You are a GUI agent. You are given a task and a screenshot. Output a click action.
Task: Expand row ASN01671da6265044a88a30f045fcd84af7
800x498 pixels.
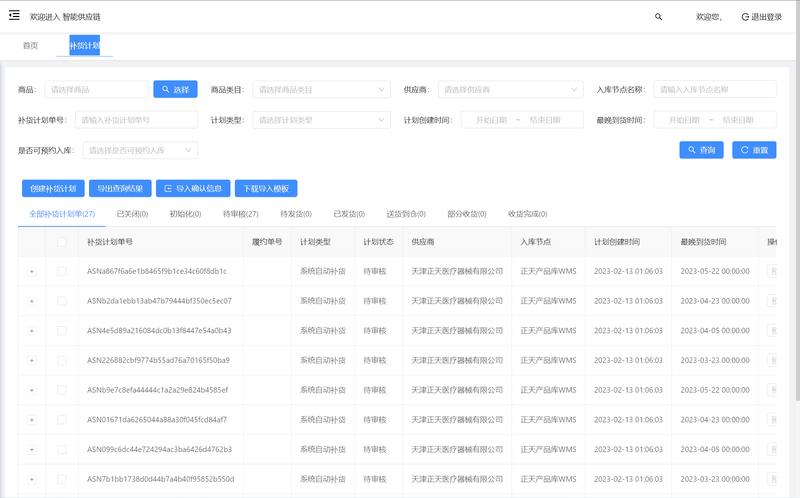point(32,420)
